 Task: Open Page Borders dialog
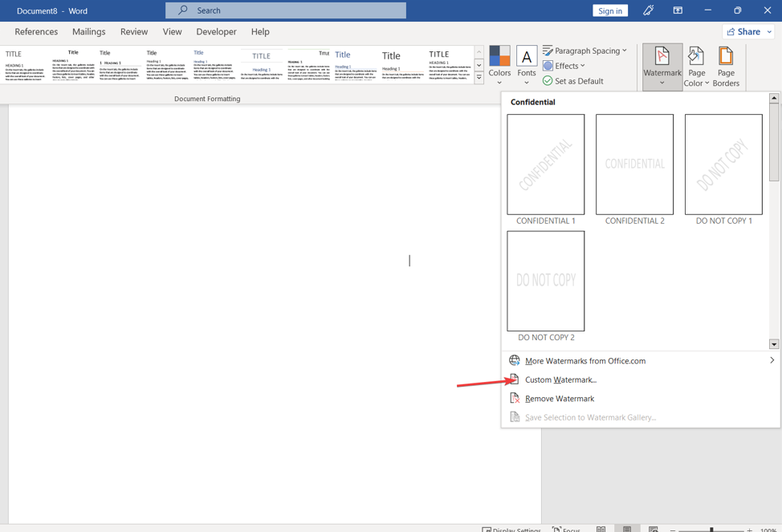pos(726,67)
